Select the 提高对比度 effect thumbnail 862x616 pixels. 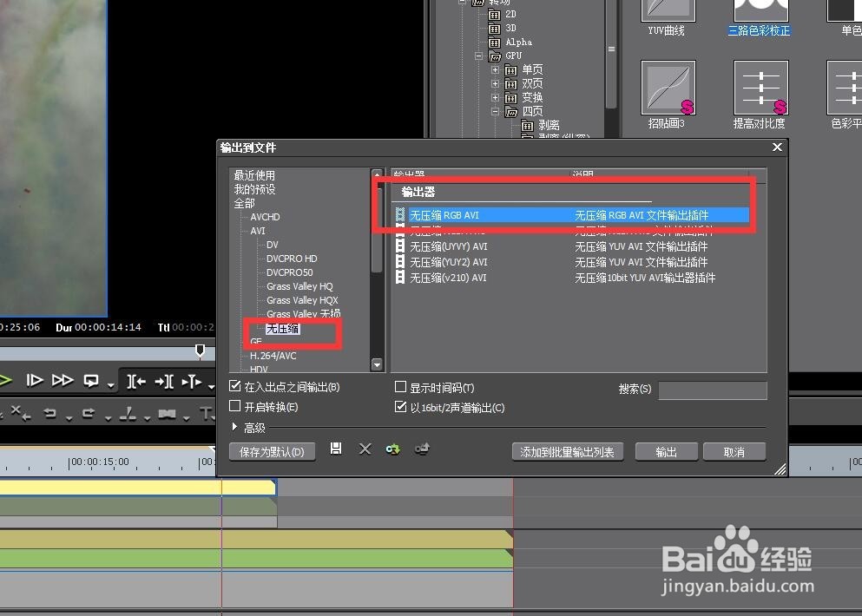760,88
